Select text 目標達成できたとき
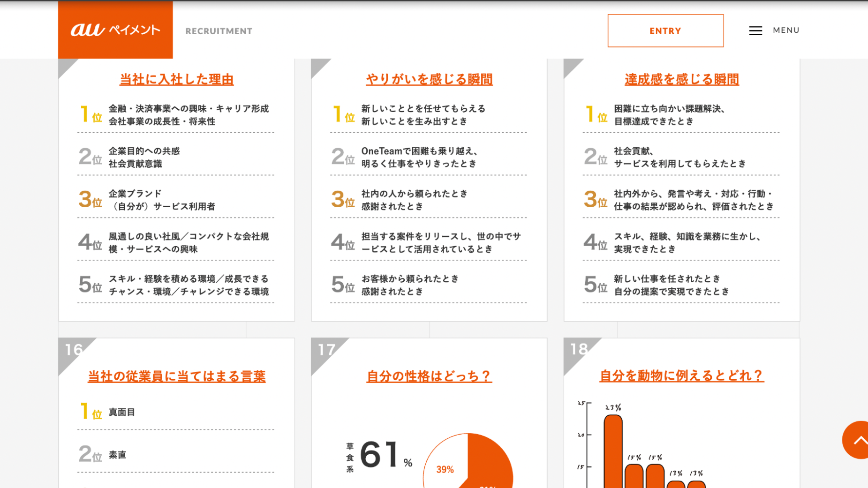Screen dimensions: 868x488 point(654,121)
